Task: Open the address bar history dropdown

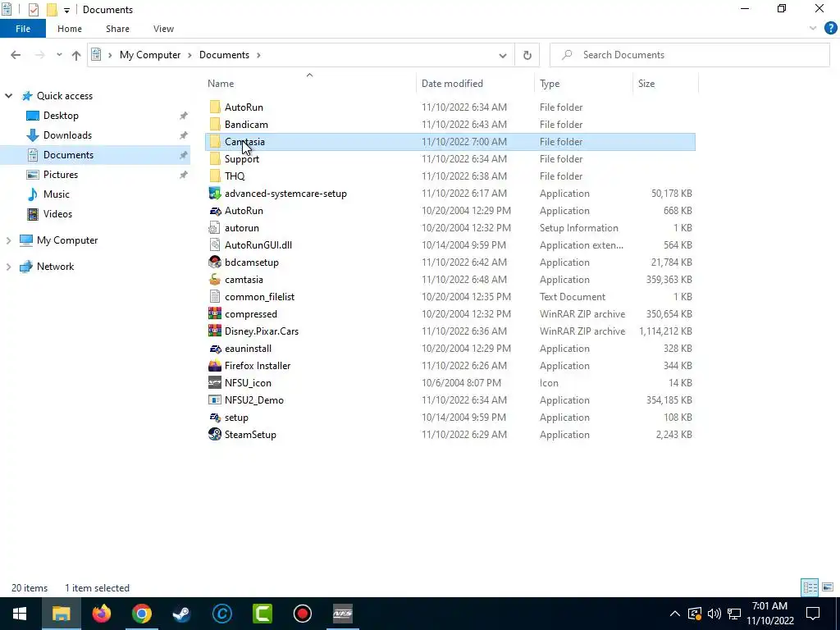Action: (503, 55)
